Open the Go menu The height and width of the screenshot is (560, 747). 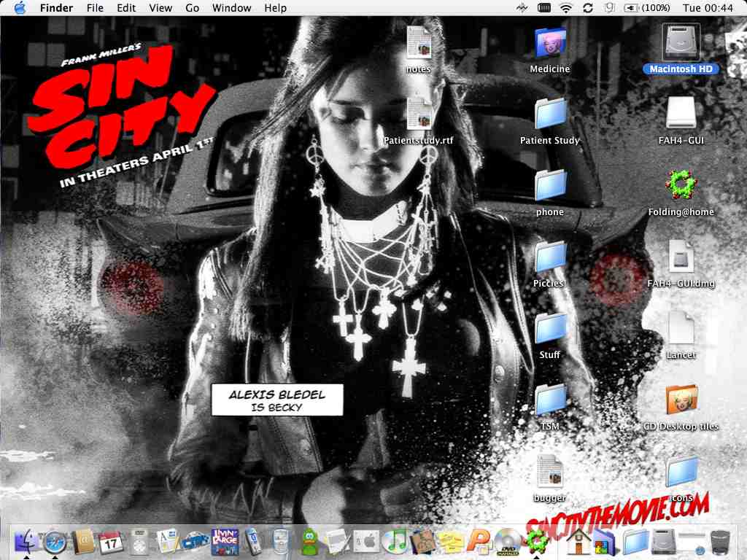tap(192, 7)
